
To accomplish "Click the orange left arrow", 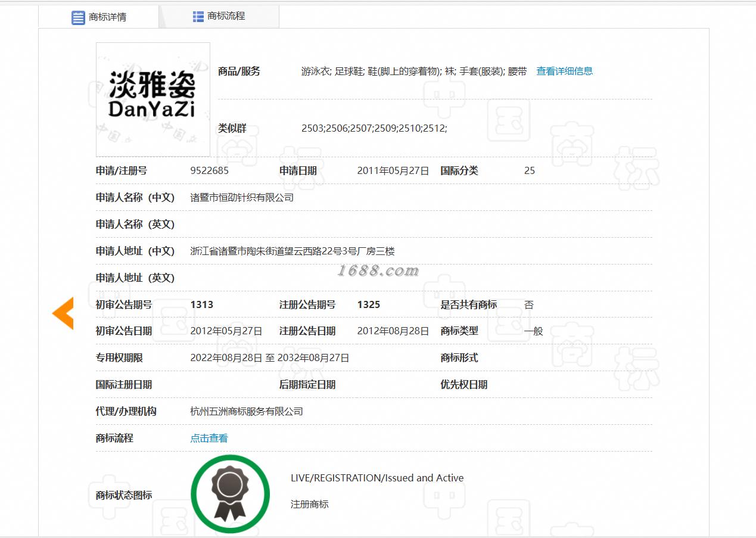I will pos(63,313).
